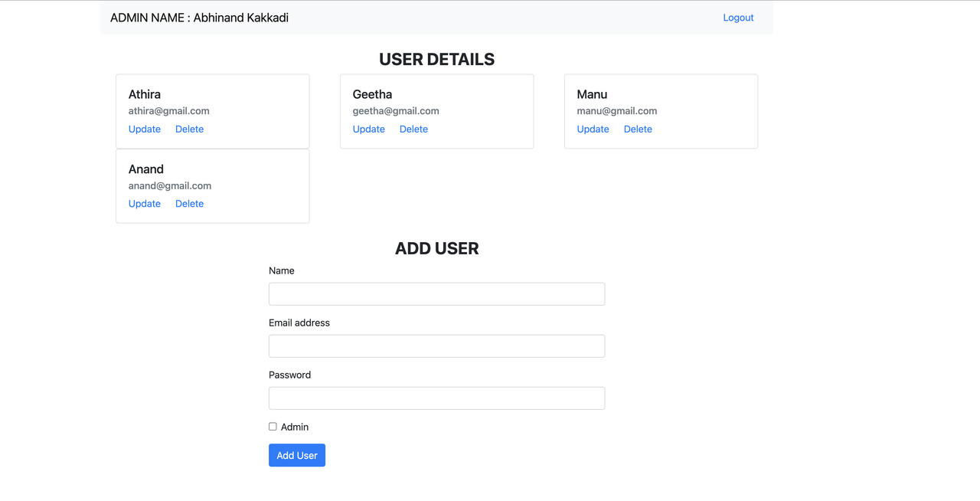Select the Athira user card name

click(x=145, y=94)
